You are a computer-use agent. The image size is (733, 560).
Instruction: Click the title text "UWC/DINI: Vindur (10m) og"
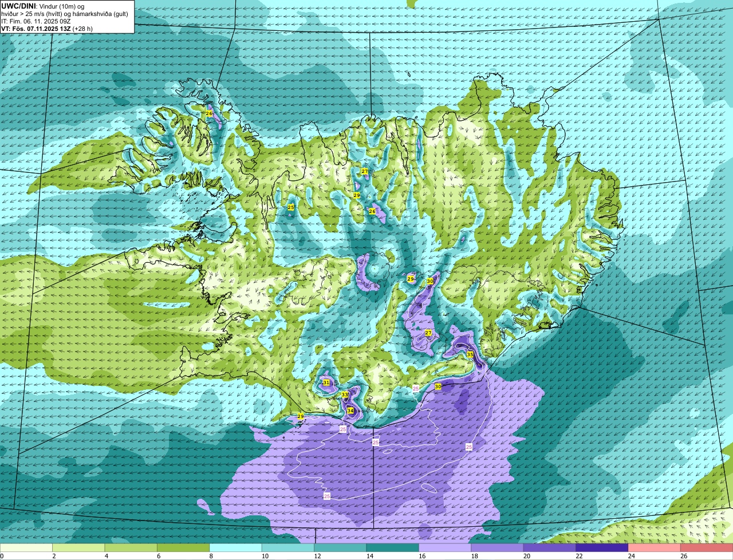point(43,6)
